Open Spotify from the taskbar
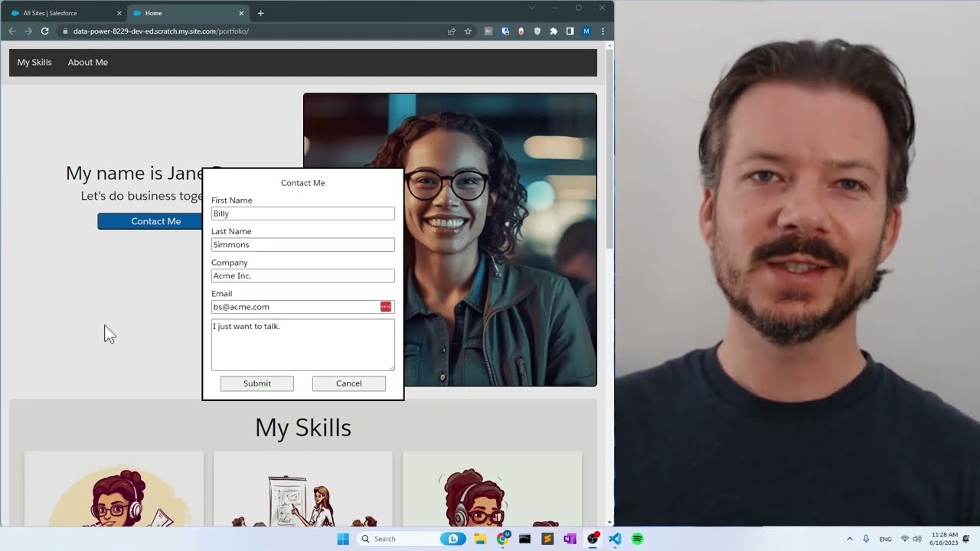Viewport: 980px width, 551px height. (x=637, y=539)
